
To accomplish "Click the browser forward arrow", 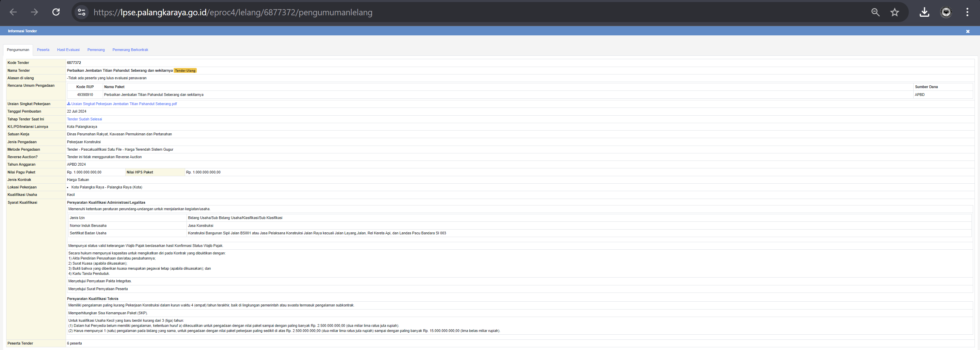I will [35, 12].
